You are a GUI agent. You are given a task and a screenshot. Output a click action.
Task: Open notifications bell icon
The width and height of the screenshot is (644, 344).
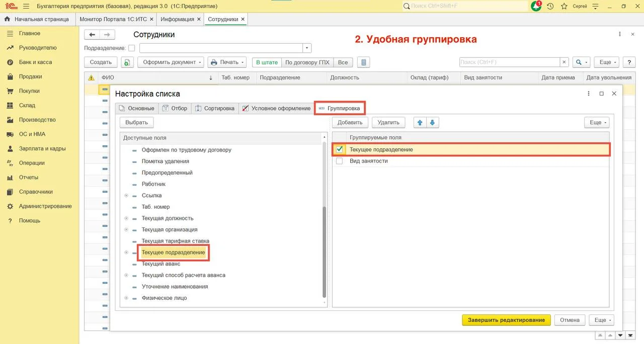pyautogui.click(x=536, y=6)
